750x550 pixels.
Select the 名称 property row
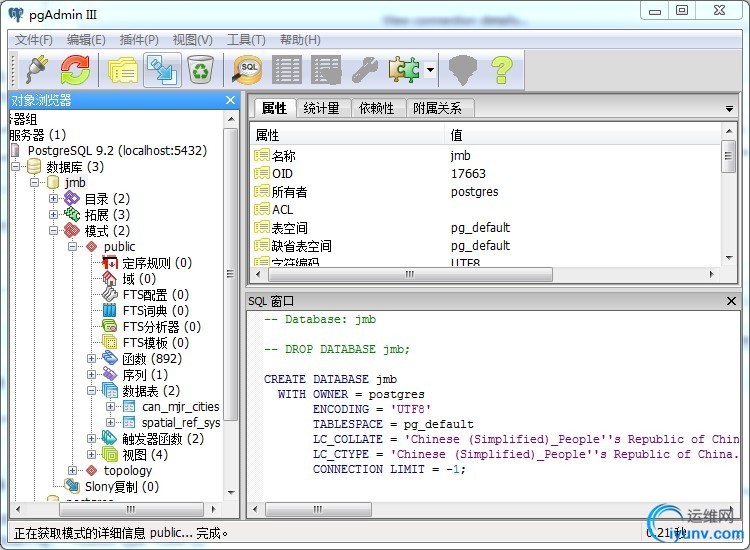point(486,156)
